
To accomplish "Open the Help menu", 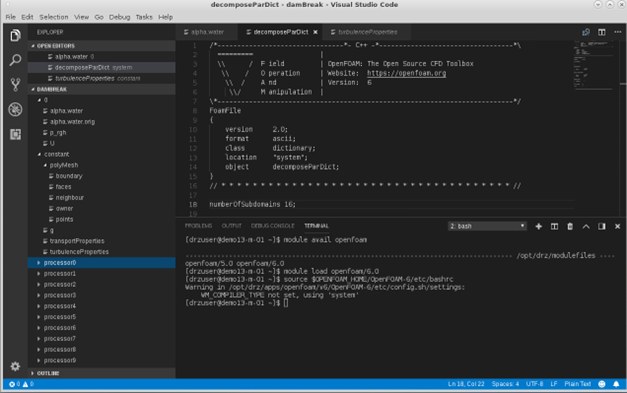I will point(165,17).
